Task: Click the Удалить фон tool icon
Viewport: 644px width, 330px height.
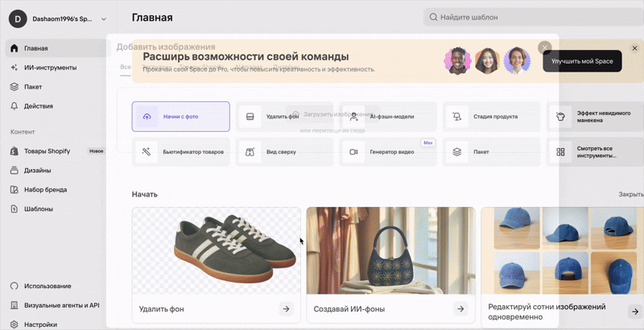Action: (x=250, y=117)
